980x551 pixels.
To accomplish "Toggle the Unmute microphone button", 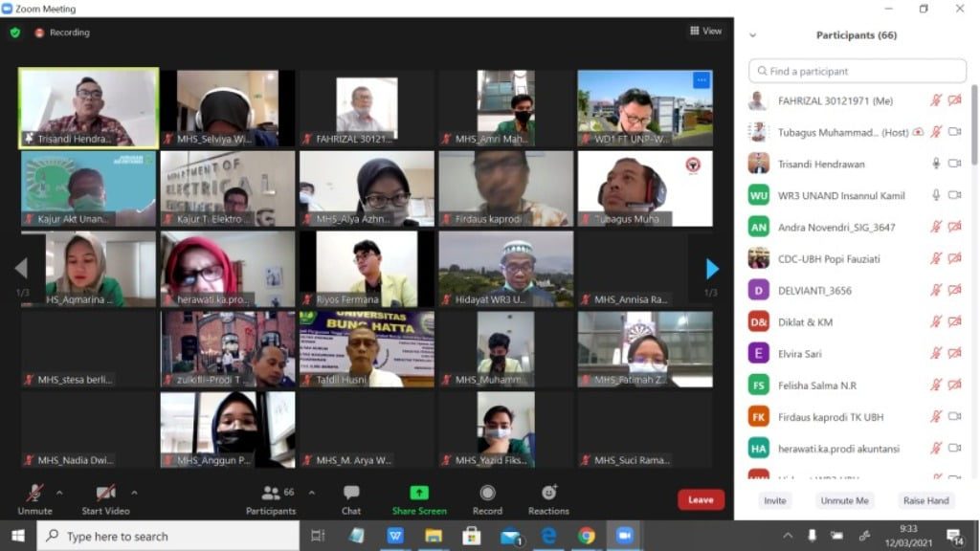I will [34, 493].
